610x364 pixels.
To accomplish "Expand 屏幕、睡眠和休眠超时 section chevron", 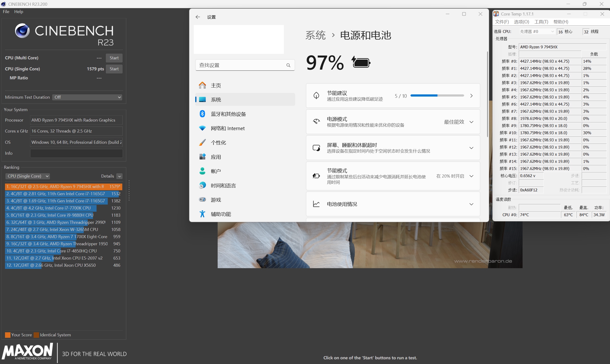I will 471,148.
